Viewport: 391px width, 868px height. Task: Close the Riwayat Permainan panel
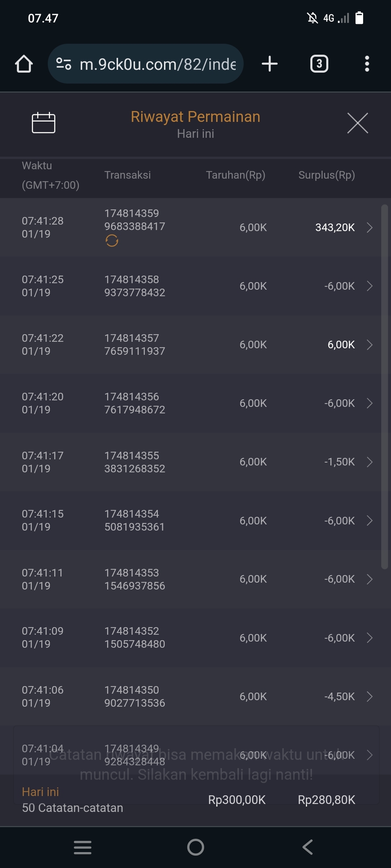coord(357,123)
